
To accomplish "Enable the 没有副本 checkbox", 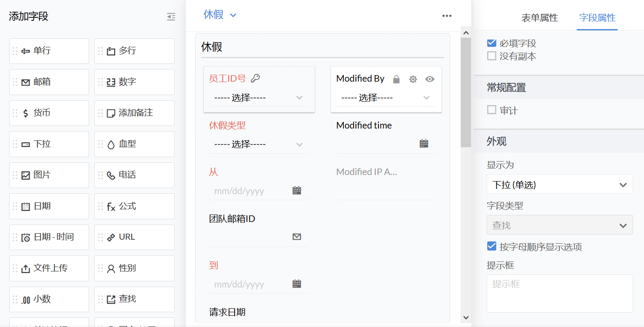I will (491, 56).
